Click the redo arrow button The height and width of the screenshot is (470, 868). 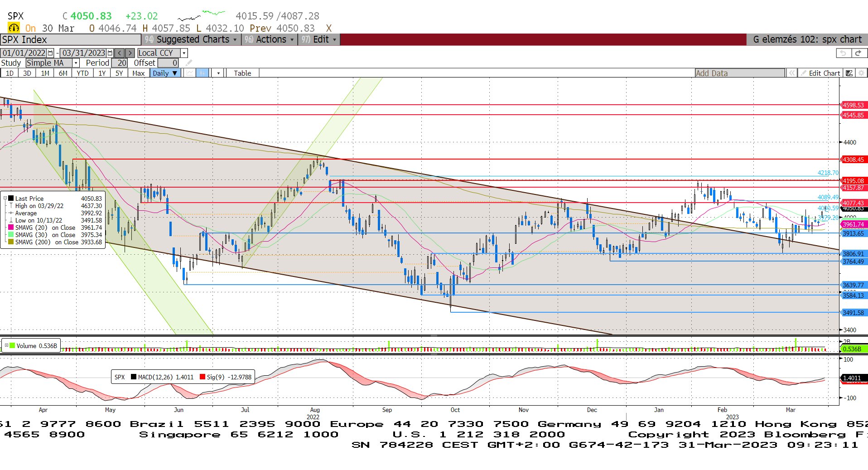pos(858,53)
